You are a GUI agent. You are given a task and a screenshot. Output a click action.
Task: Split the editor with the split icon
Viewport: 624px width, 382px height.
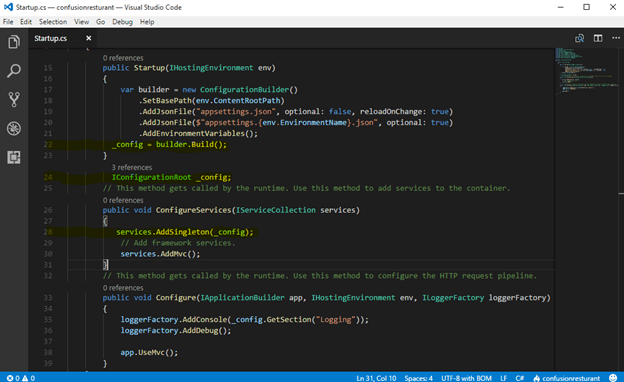coord(598,38)
